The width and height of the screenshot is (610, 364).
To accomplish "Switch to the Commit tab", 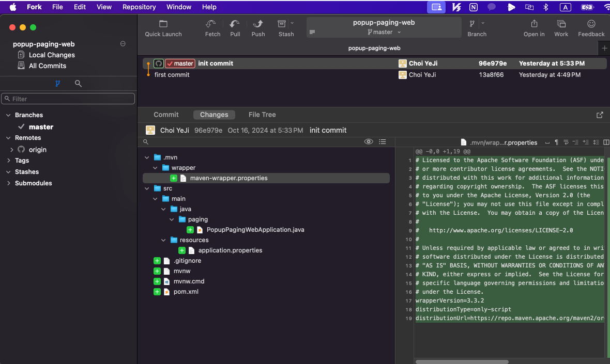I will [x=166, y=115].
